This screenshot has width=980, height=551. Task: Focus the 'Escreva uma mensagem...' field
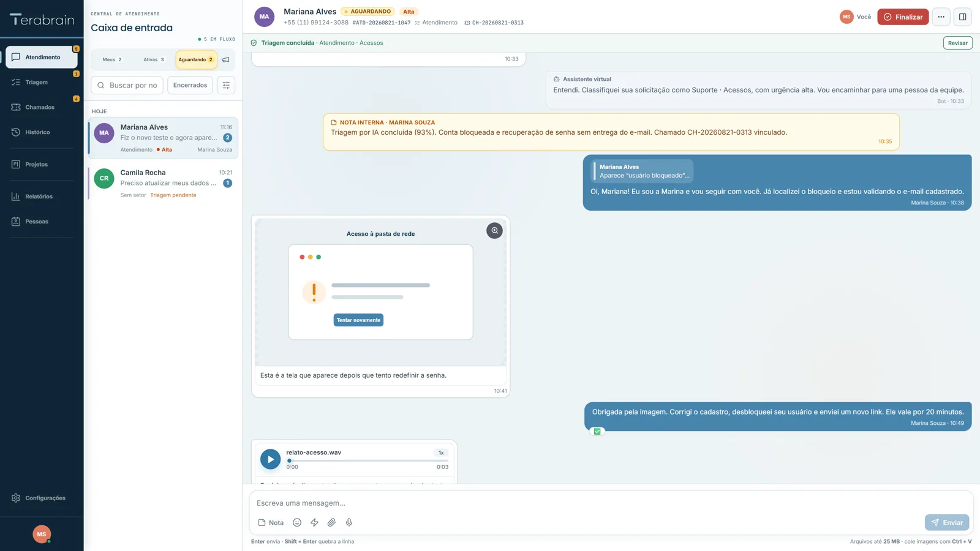click(611, 503)
